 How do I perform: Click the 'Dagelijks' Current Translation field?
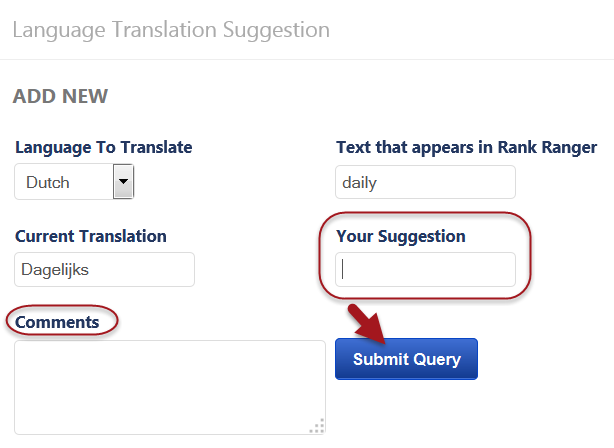[104, 269]
